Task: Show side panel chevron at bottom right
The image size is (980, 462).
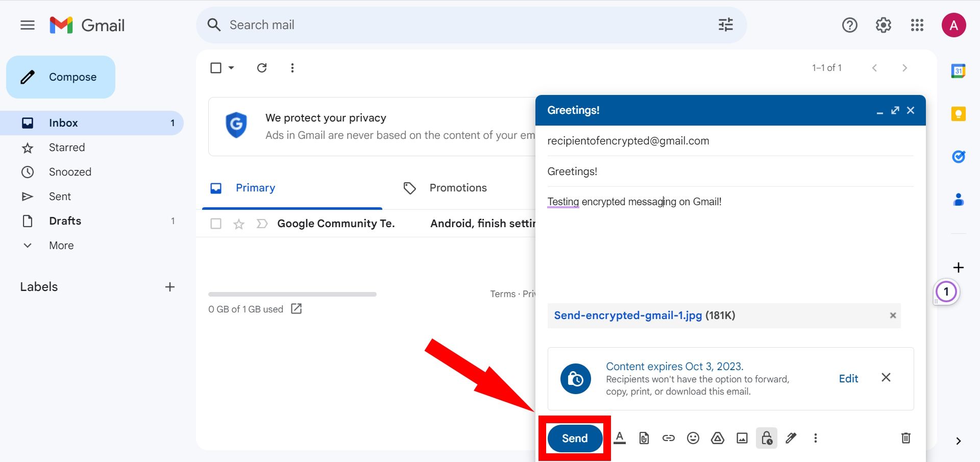Action: (958, 441)
